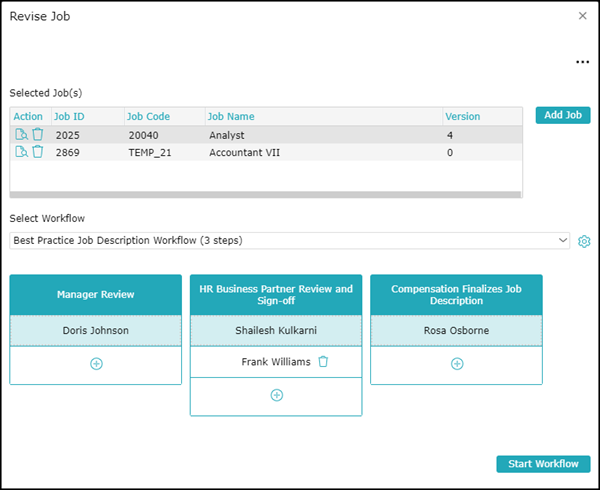This screenshot has width=600, height=490.
Task: Open the three-dot more options menu
Action: pos(582,62)
